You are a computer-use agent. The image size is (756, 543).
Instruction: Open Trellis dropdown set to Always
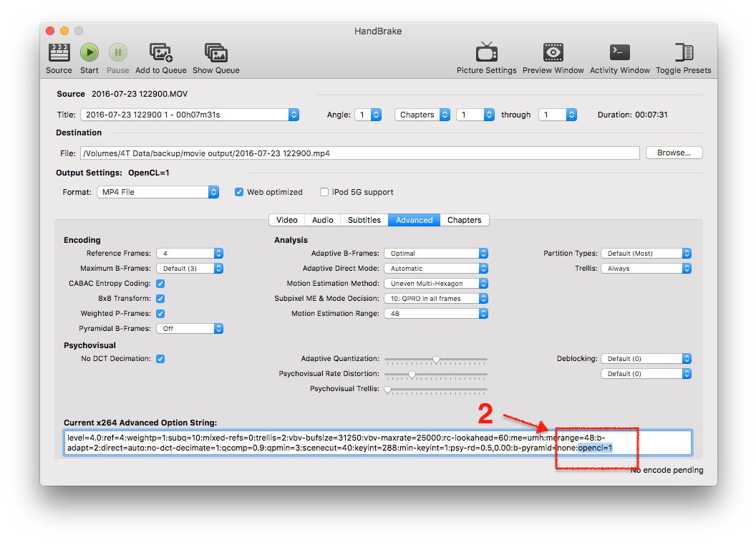646,268
